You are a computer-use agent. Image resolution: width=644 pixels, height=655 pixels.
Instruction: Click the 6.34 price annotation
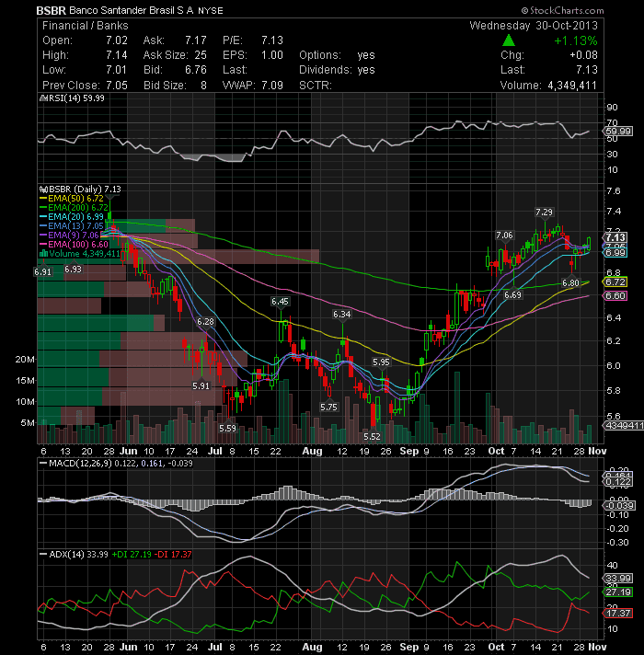(341, 314)
